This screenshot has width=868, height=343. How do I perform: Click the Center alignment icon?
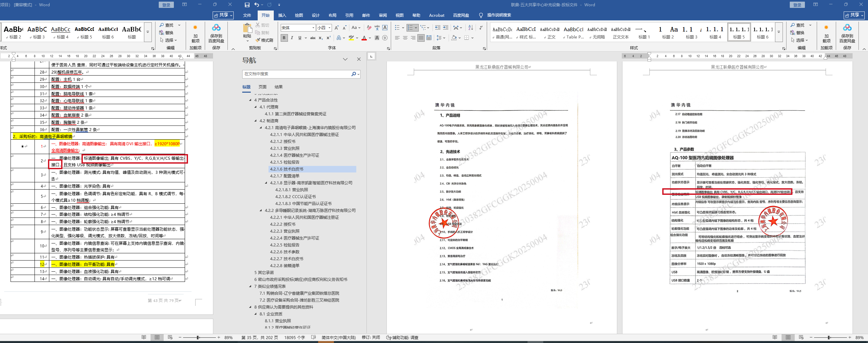(405, 38)
